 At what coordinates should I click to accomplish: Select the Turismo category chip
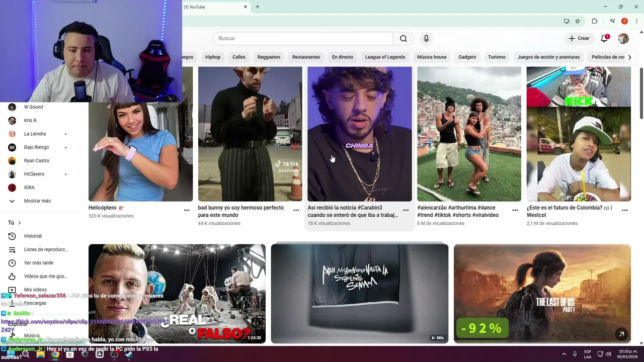497,57
